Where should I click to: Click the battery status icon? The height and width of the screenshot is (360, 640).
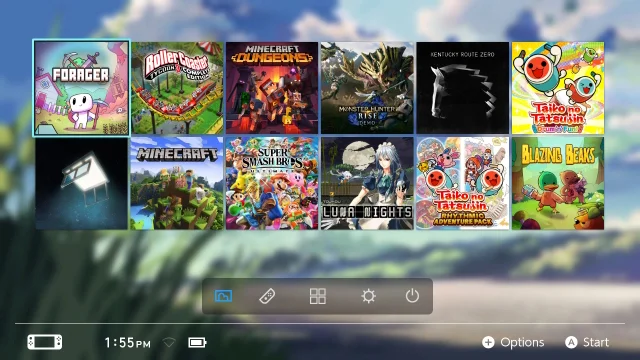pos(197,342)
